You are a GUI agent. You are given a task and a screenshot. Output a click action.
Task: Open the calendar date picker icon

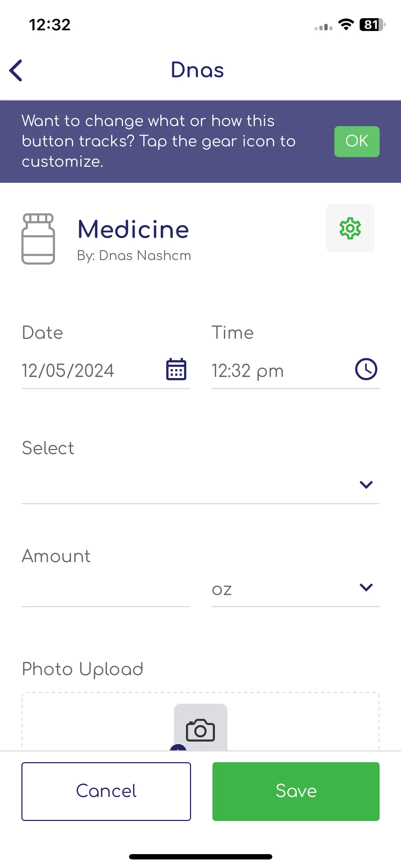click(176, 369)
